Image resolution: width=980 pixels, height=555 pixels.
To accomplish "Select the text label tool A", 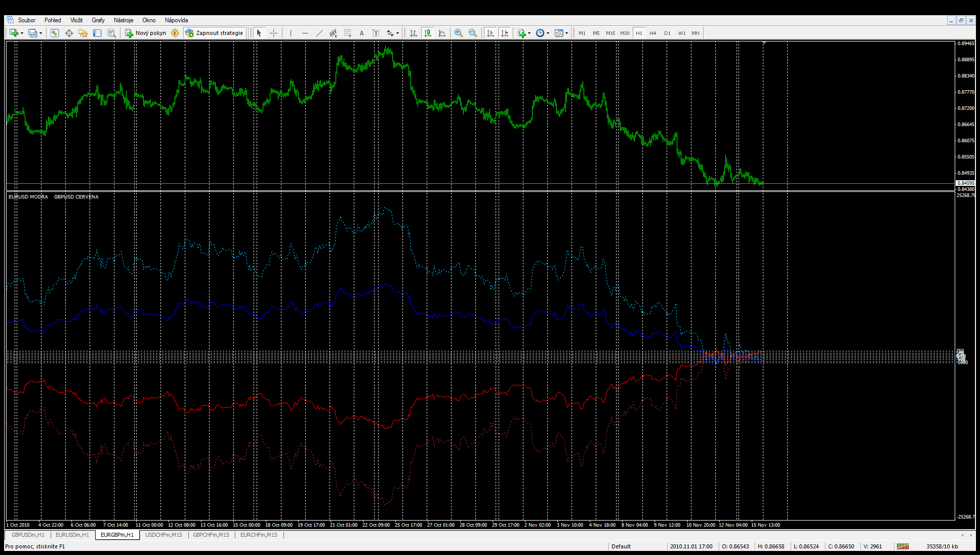I will click(x=361, y=33).
